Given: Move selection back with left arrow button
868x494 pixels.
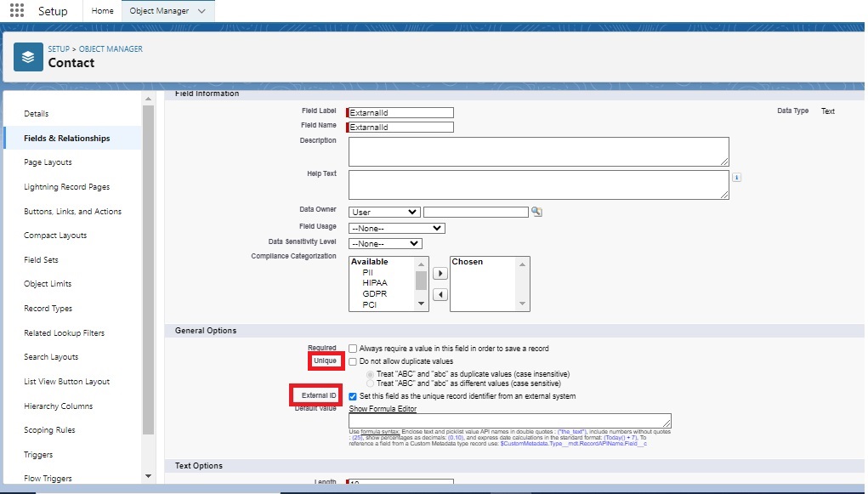Looking at the screenshot, I should pyautogui.click(x=440, y=295).
